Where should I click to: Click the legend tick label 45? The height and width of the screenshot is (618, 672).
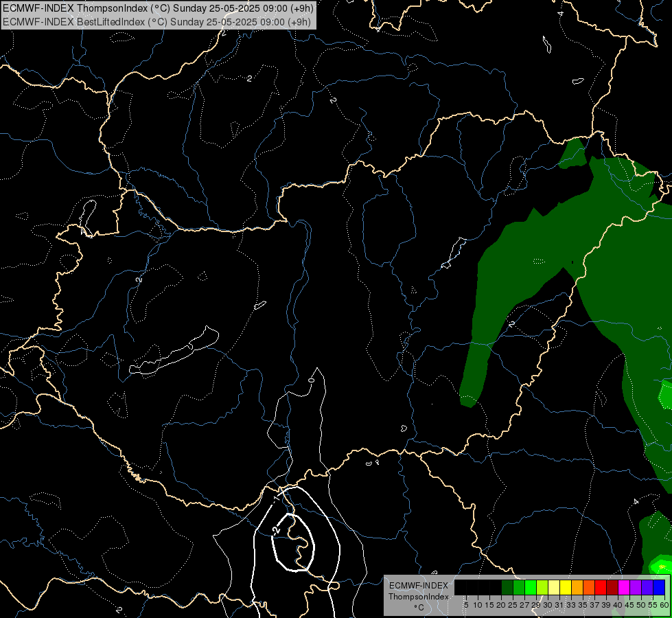(630, 605)
